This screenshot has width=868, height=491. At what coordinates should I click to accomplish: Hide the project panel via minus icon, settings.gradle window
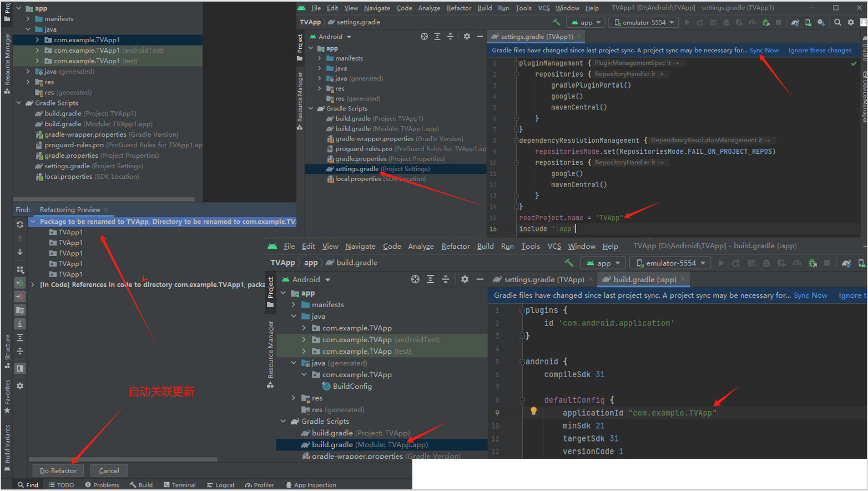480,36
